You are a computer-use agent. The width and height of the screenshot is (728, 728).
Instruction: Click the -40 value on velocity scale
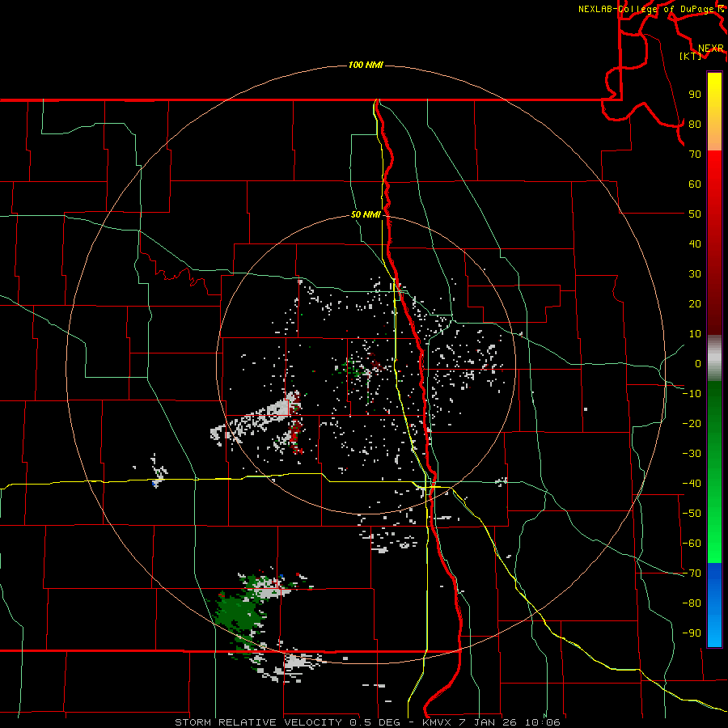pos(692,484)
